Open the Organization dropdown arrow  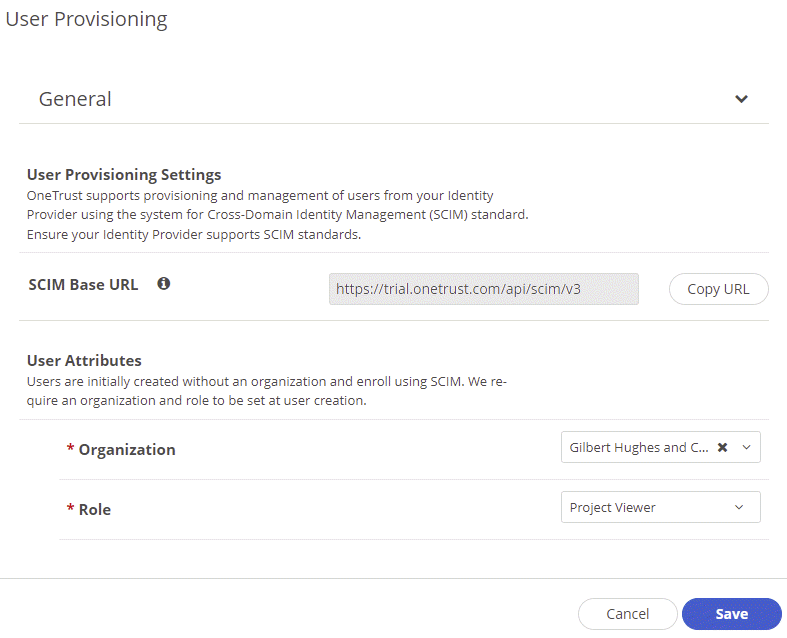[x=746, y=448]
